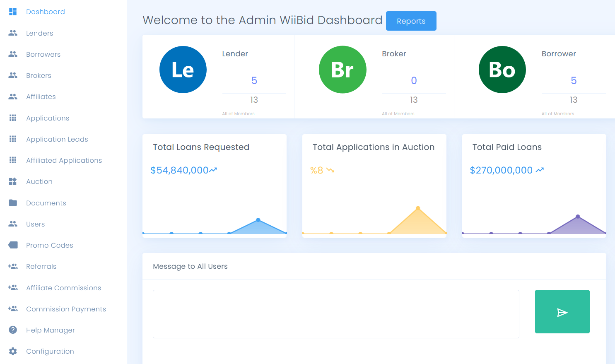Viewport: 615px width, 364px height.
Task: Open Lenders in the sidebar
Action: click(x=39, y=33)
